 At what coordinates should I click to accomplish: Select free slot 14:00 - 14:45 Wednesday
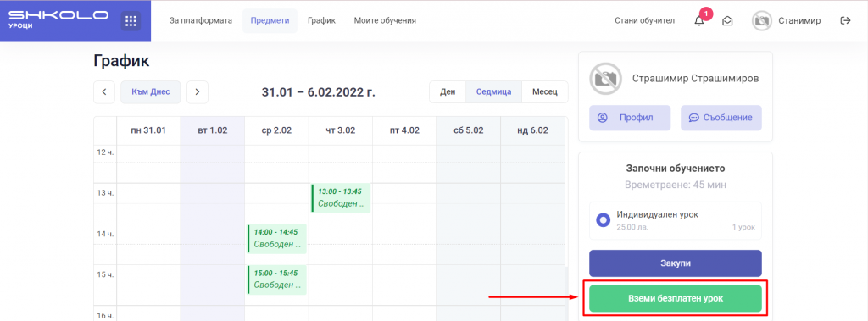(277, 239)
